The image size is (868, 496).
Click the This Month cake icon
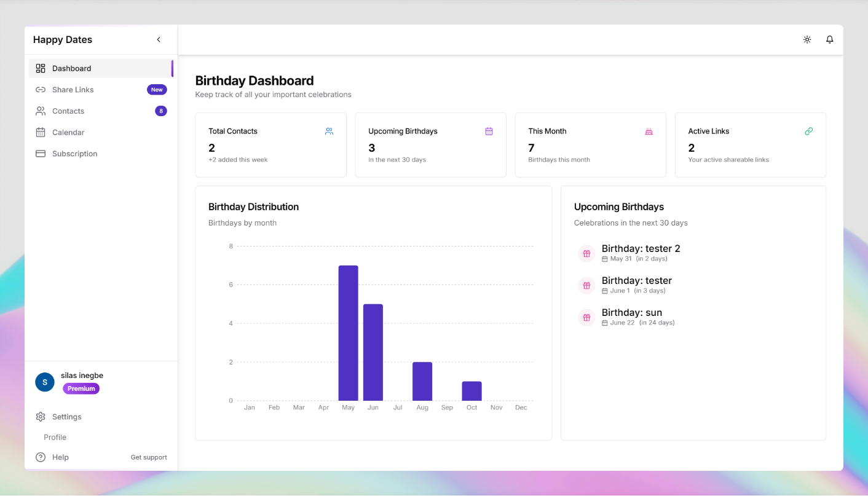pos(649,131)
